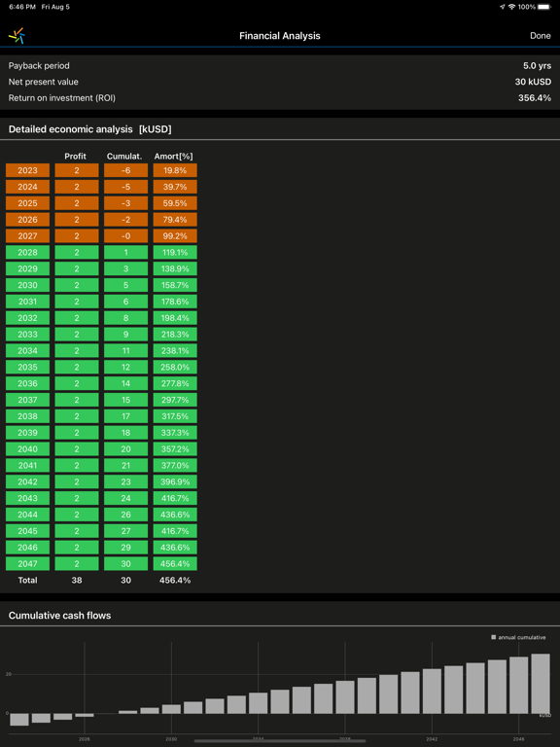The width and height of the screenshot is (560, 747).
Task: Select the 2028 year cell
Action: [x=27, y=253]
